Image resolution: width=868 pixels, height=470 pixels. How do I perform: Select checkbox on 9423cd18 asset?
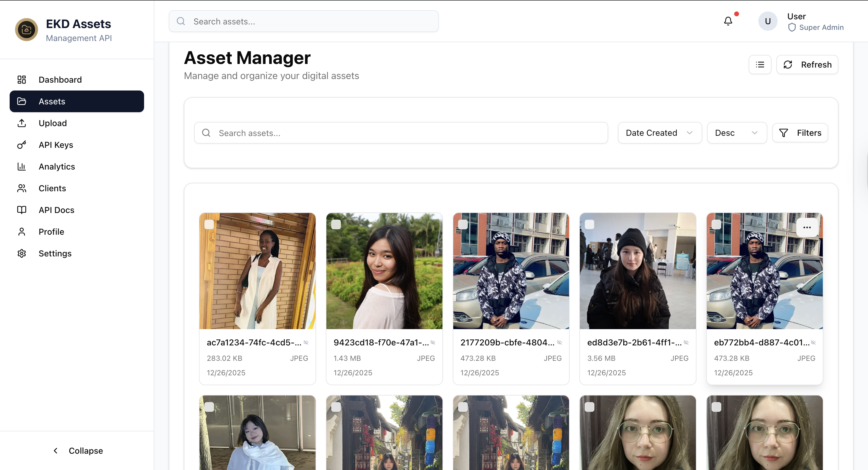tap(336, 224)
